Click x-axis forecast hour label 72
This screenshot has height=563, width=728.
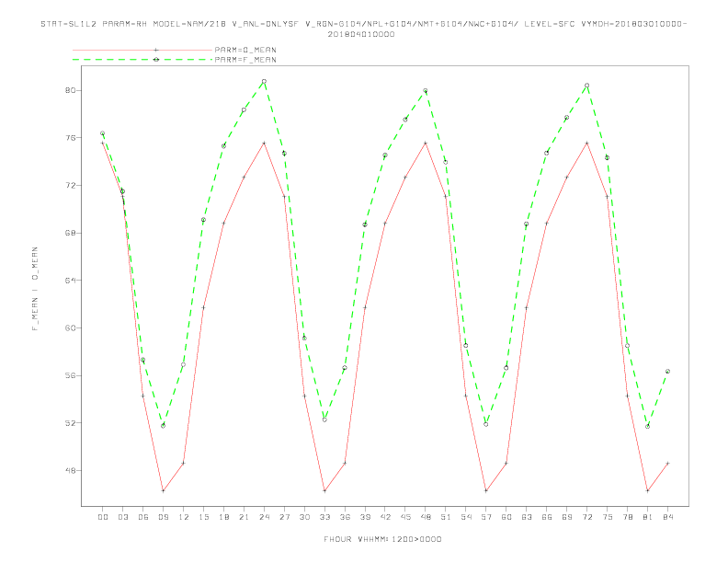586,517
